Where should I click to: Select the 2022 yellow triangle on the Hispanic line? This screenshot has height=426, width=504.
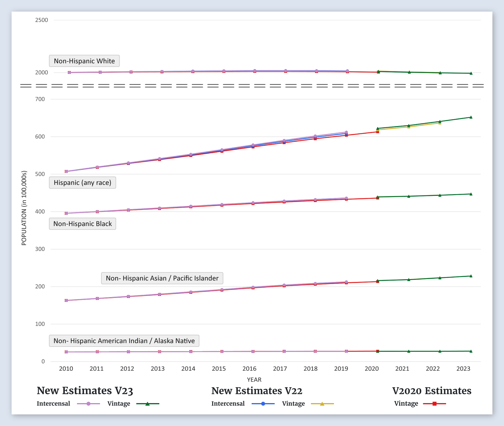click(440, 123)
